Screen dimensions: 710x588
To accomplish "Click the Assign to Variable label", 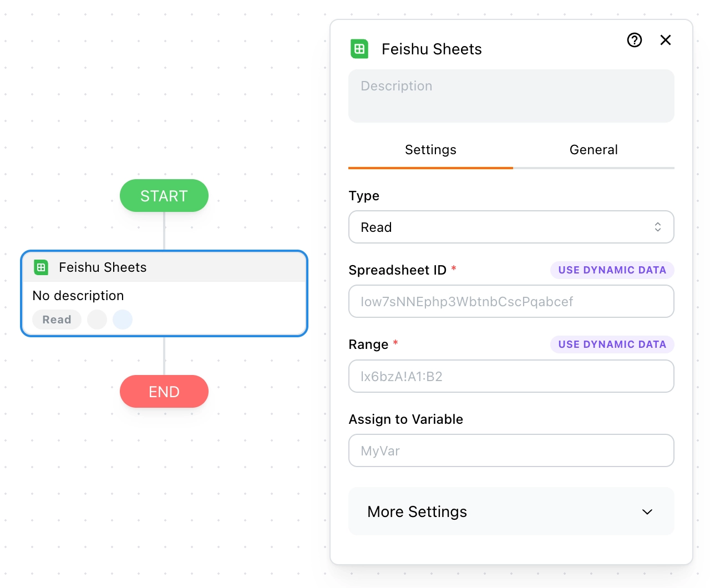I will pos(406,419).
